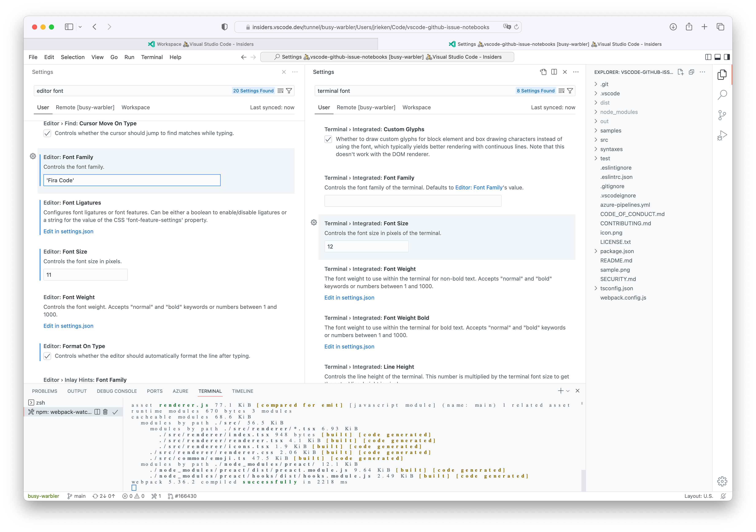The width and height of the screenshot is (756, 532).
Task: Clear the terminal font settings search
Action: tap(561, 91)
